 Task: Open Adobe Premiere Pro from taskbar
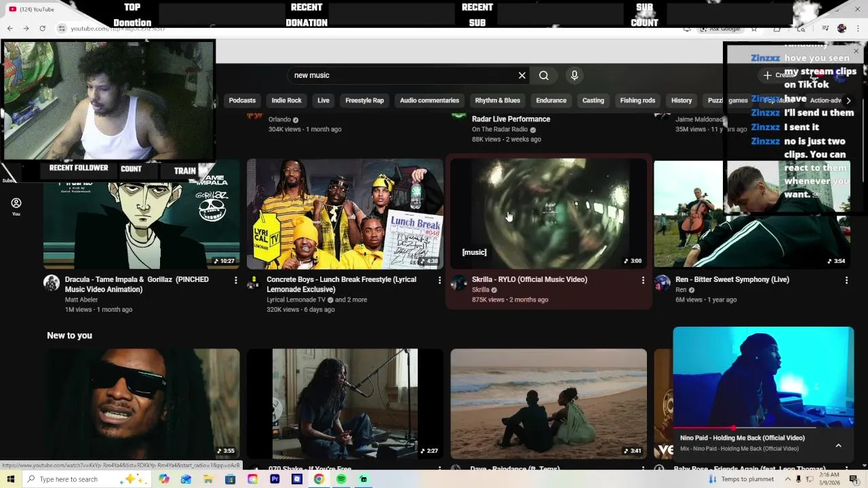pyautogui.click(x=275, y=479)
